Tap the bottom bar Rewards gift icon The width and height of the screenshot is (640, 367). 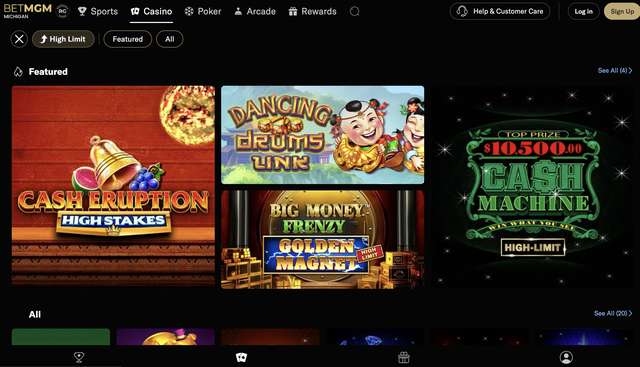pos(404,358)
